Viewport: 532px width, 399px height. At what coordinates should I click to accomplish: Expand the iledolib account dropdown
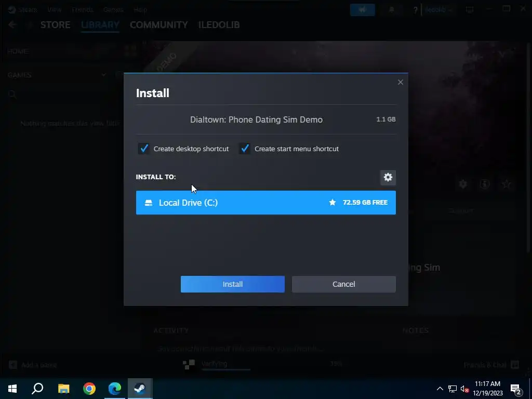438,10
